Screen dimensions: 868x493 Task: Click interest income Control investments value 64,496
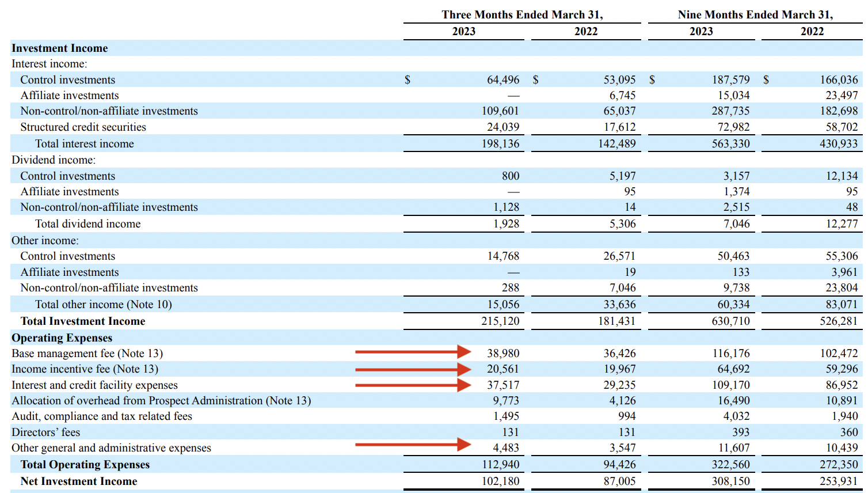point(503,80)
